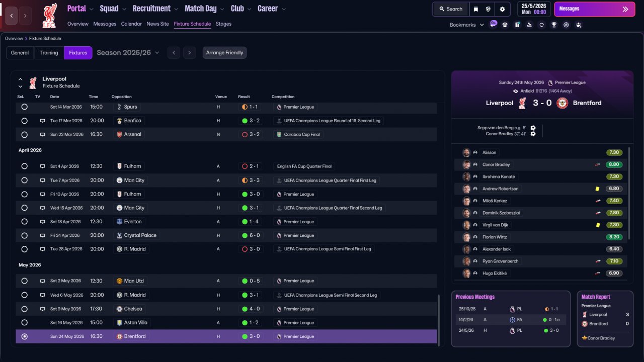Viewport: 644px width, 362px height.
Task: Click the Search button
Action: tap(450, 9)
